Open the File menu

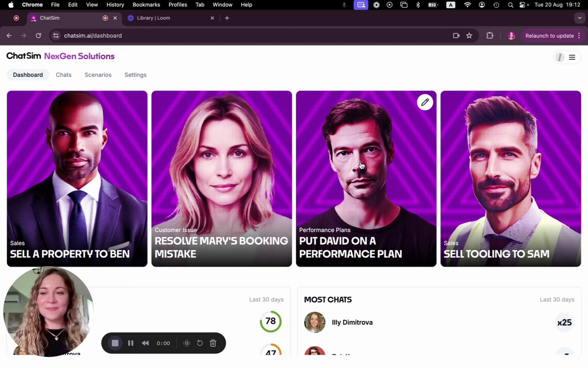pyautogui.click(x=55, y=5)
